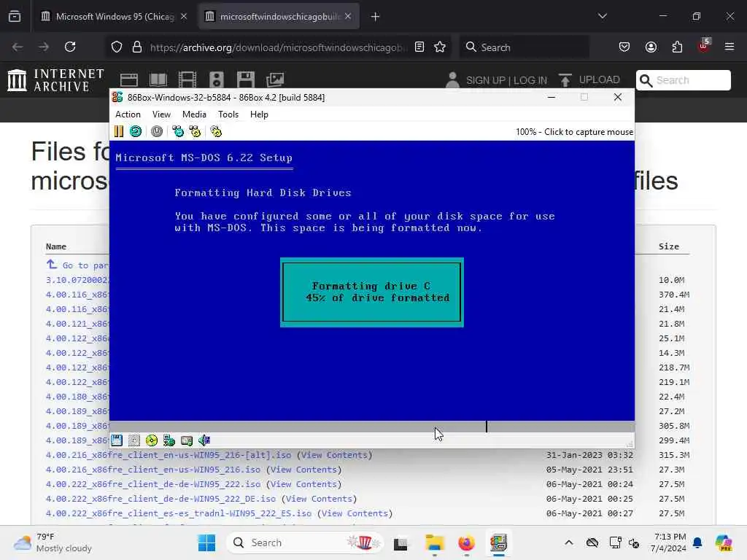
Task: Toggle reader view in address bar
Action: pyautogui.click(x=419, y=47)
